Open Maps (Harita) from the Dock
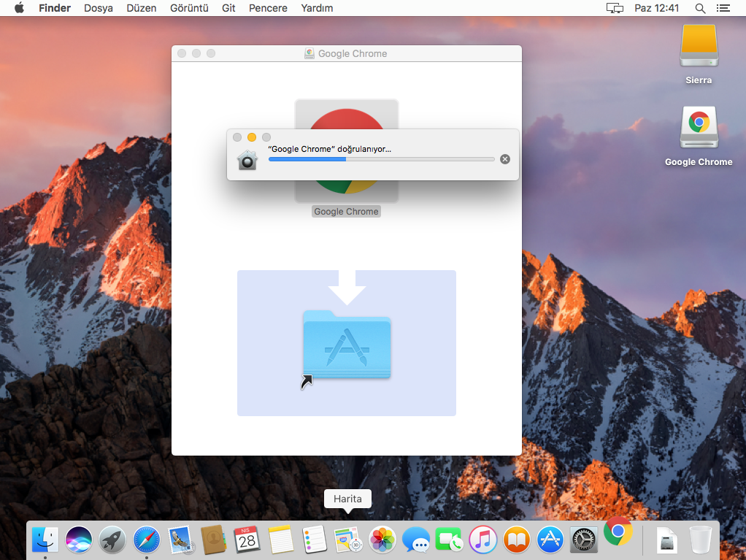Viewport: 746px width, 560px height. pyautogui.click(x=347, y=540)
